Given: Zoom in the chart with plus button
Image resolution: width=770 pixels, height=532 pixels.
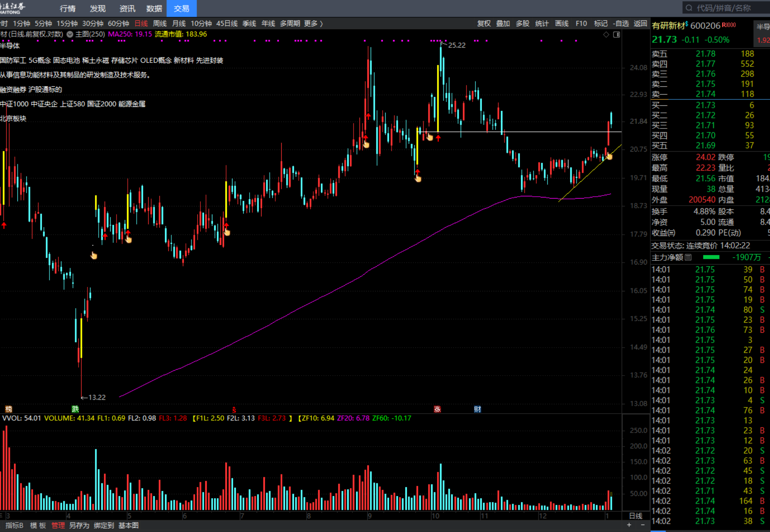Looking at the screenshot, I should [629, 525].
